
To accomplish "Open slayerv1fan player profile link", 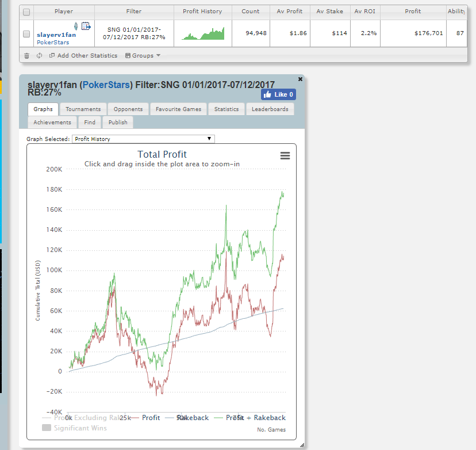I will tap(56, 35).
